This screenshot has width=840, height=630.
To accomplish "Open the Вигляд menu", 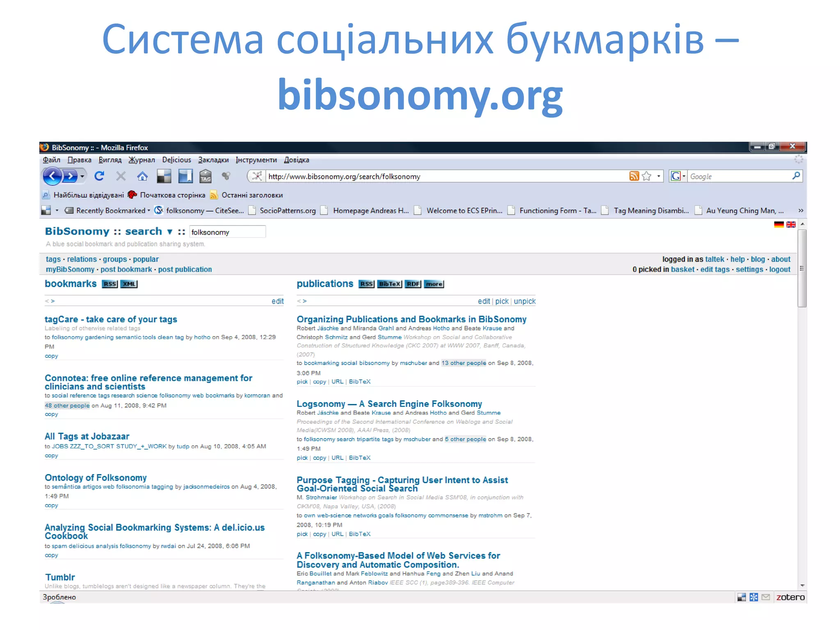I will click(x=110, y=160).
